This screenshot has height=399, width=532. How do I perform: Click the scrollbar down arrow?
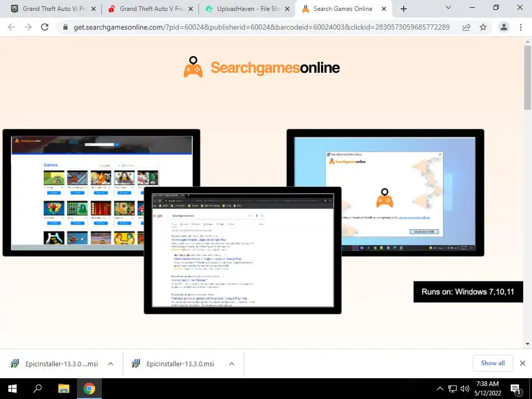[x=527, y=344]
